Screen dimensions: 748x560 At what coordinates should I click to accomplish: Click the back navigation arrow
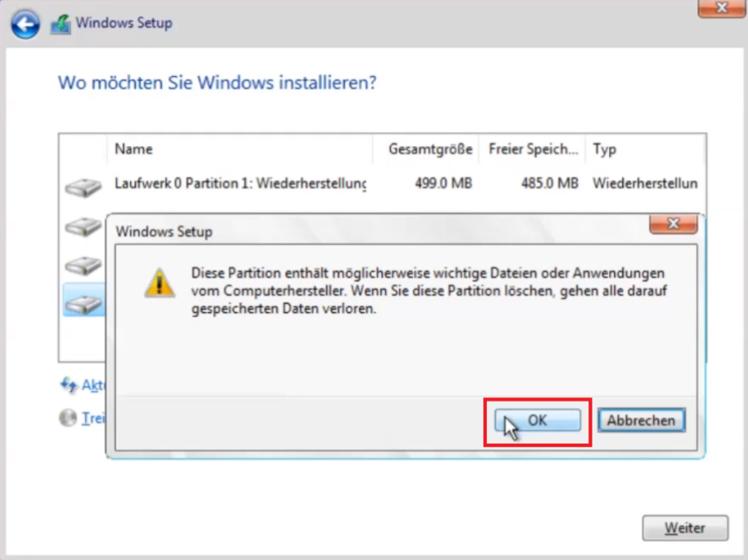[x=25, y=23]
